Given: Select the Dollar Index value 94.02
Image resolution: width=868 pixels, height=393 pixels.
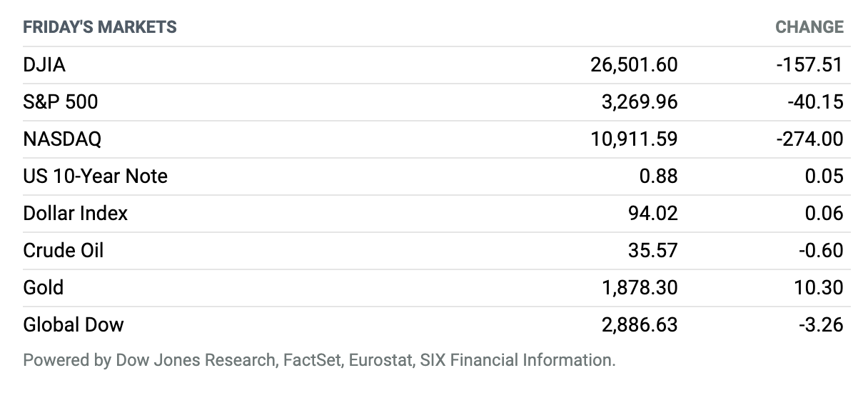Looking at the screenshot, I should pos(654,214).
